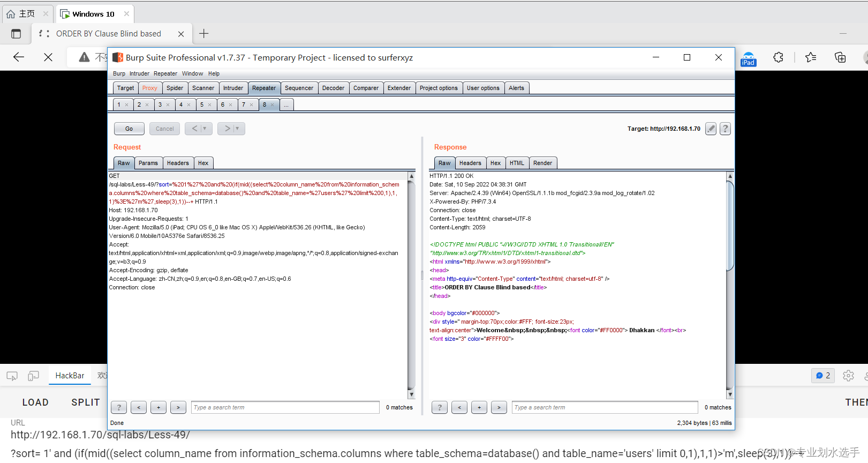
Task: Switch response view to Render
Action: coord(542,163)
